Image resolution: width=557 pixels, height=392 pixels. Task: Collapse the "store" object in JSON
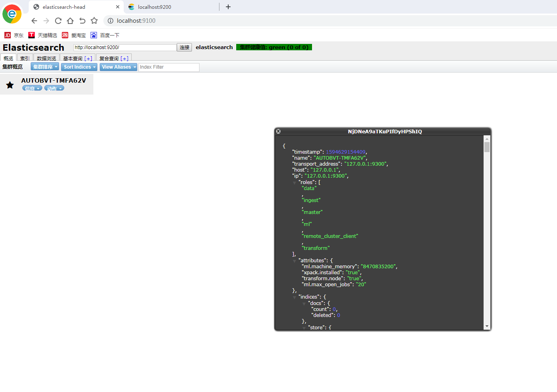point(304,328)
